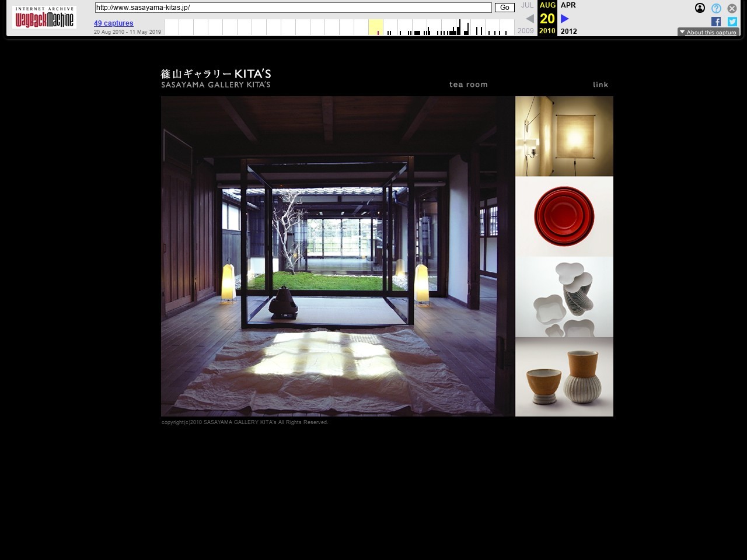Open the user account icon

tap(700, 8)
